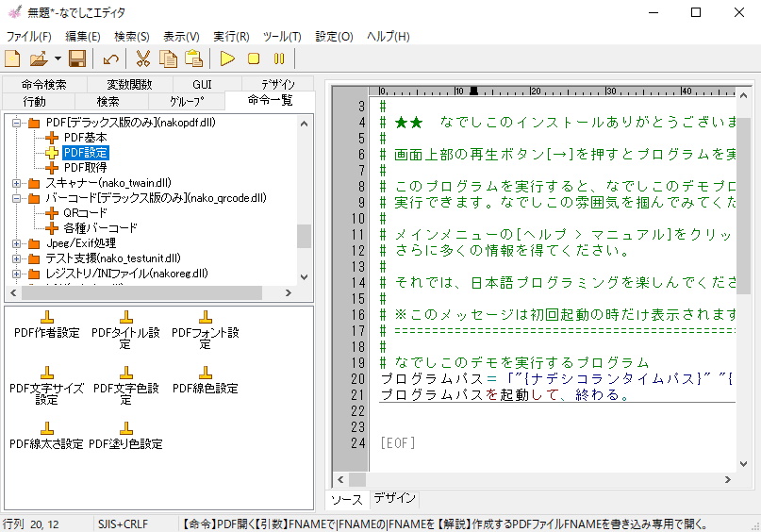Stop execution with the yellow square button
The width and height of the screenshot is (761, 532).
254,58
